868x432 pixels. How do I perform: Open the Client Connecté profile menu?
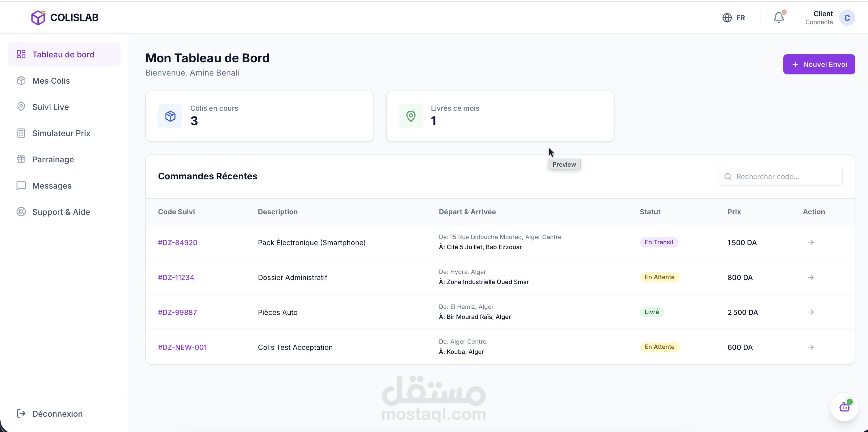(819, 18)
